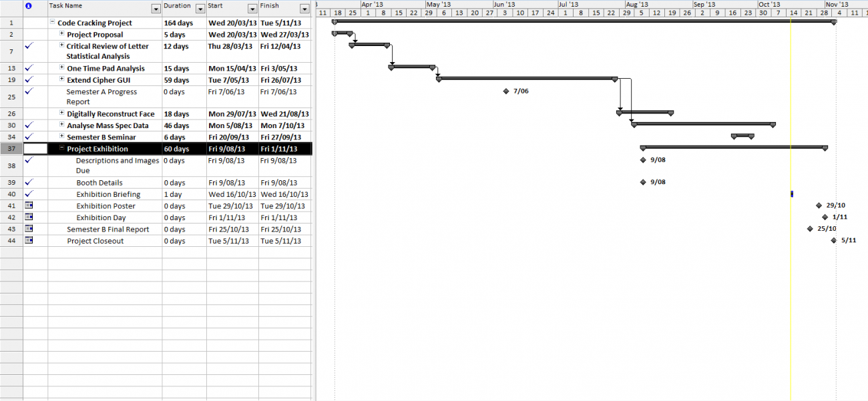The width and height of the screenshot is (868, 401).
Task: Expand the Extend Cipher GUI task
Action: click(x=61, y=79)
